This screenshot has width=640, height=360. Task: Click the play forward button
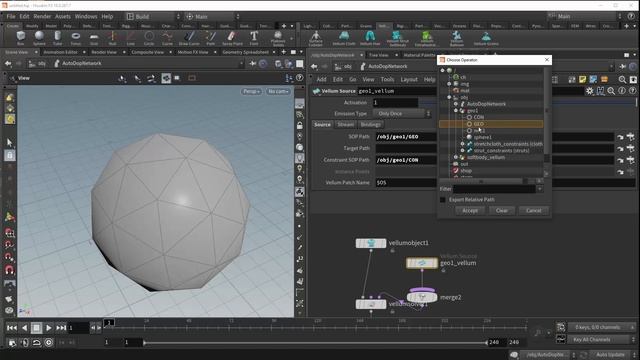(x=49, y=328)
